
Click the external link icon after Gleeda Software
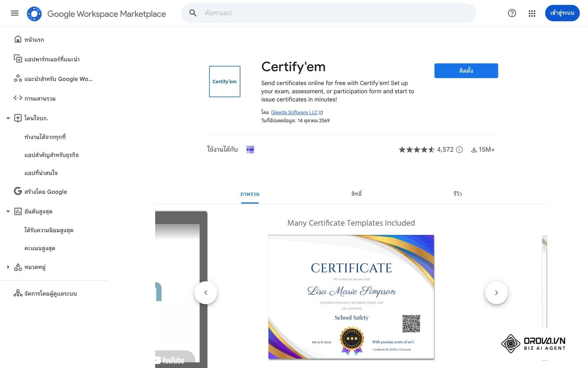point(321,113)
